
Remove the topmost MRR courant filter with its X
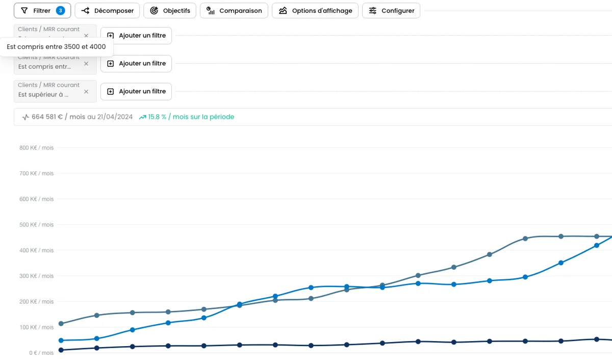point(86,36)
